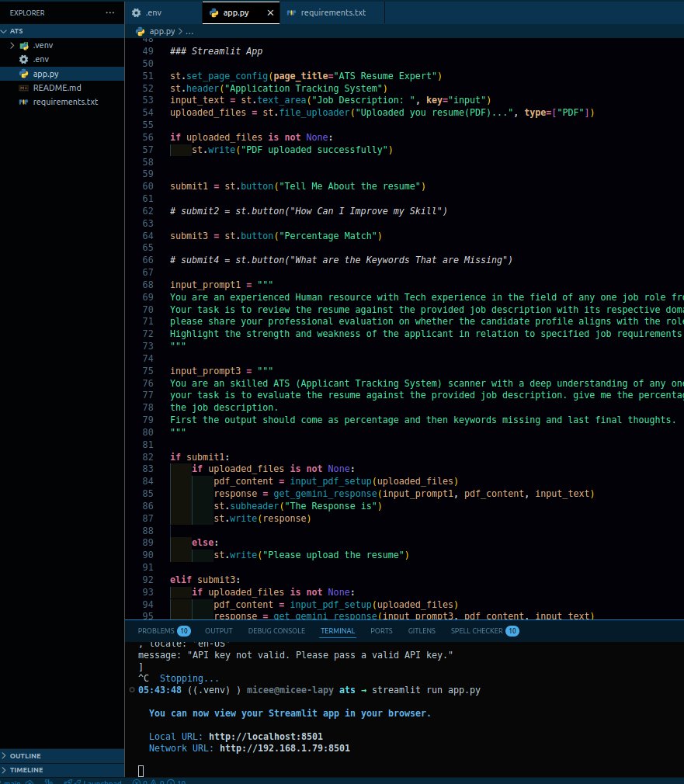The height and width of the screenshot is (784, 684).
Task: Click line number 51 in the gutter
Action: pyautogui.click(x=148, y=76)
